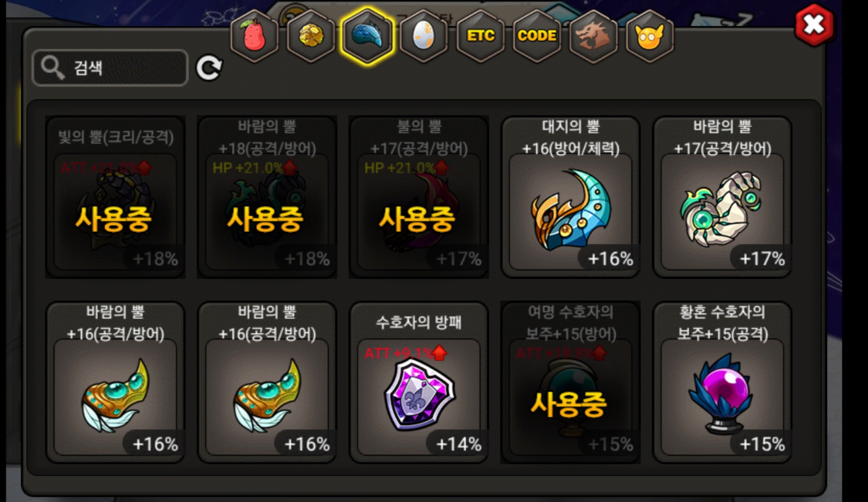Select 황혼 수호자의 보주 purple orb

(x=723, y=383)
